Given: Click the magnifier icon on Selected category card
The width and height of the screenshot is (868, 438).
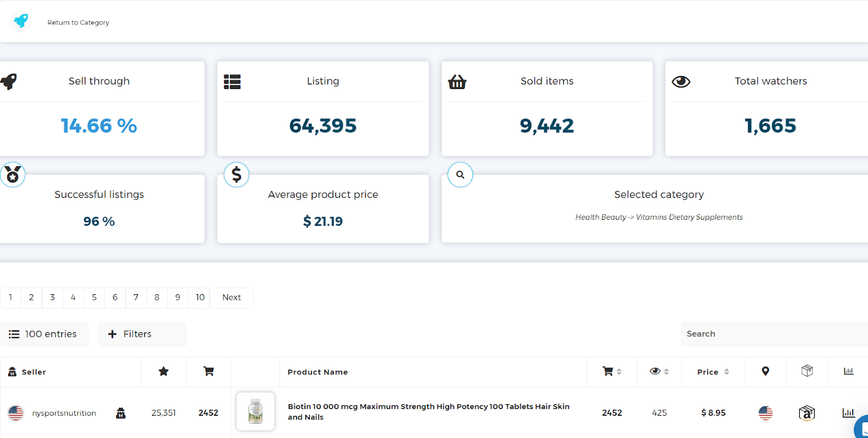Looking at the screenshot, I should (x=460, y=175).
